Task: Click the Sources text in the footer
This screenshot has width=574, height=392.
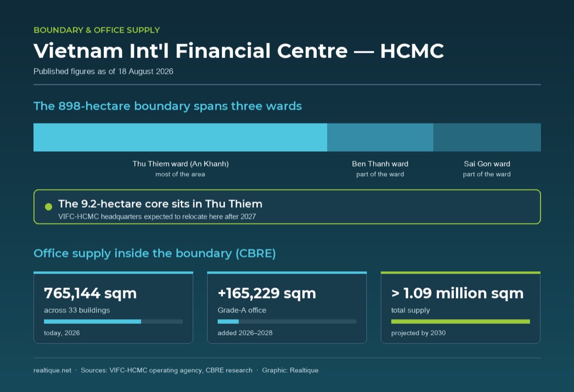Action: pyautogui.click(x=166, y=370)
